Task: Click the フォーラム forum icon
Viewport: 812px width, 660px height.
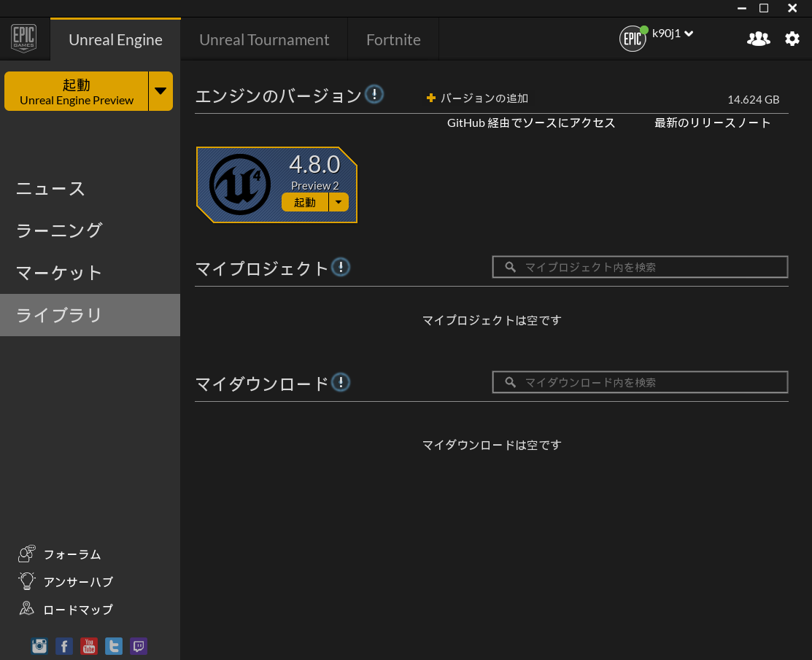Action: 26,554
